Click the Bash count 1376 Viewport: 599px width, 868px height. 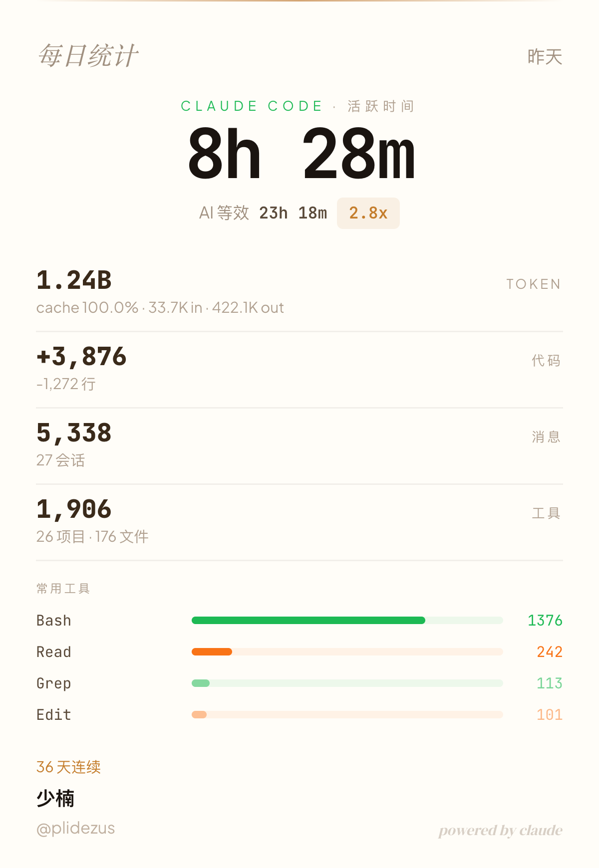coord(545,621)
